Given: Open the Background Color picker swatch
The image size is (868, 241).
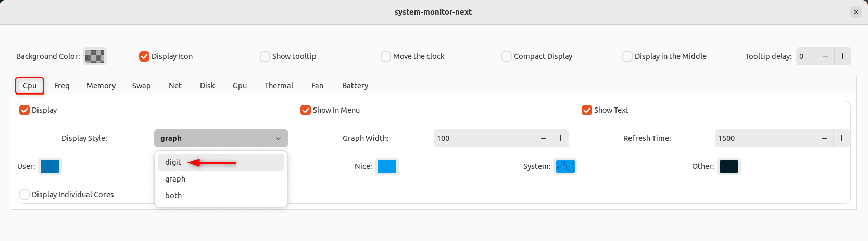Looking at the screenshot, I should pos(95,56).
